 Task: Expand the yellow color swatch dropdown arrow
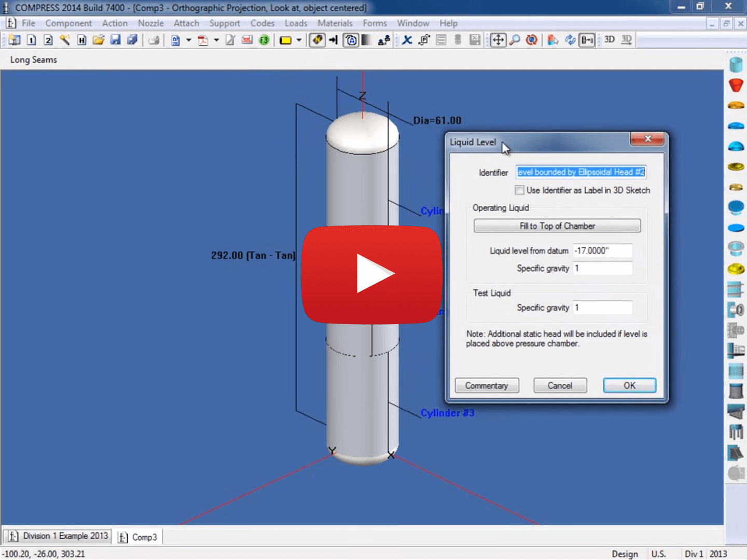299,40
